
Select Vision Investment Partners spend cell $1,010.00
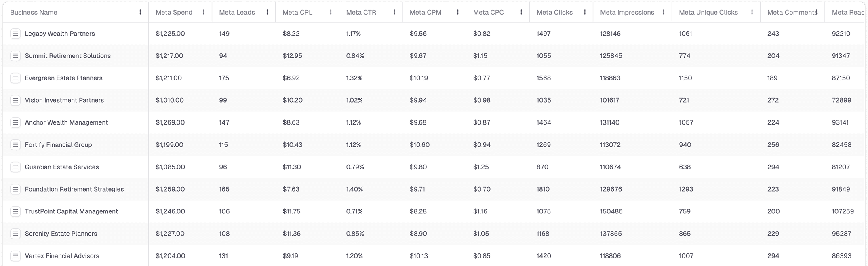(x=170, y=100)
